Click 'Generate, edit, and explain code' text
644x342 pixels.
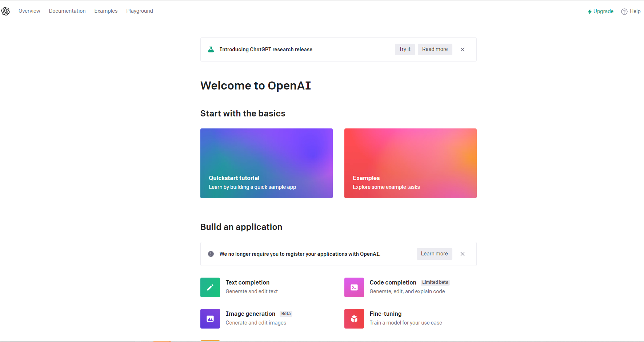(x=407, y=291)
